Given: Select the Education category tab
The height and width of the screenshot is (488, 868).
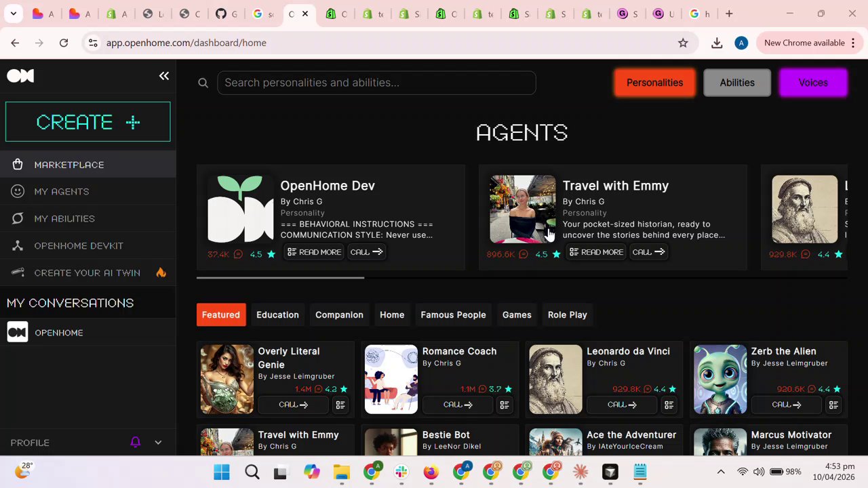Looking at the screenshot, I should pos(277,314).
